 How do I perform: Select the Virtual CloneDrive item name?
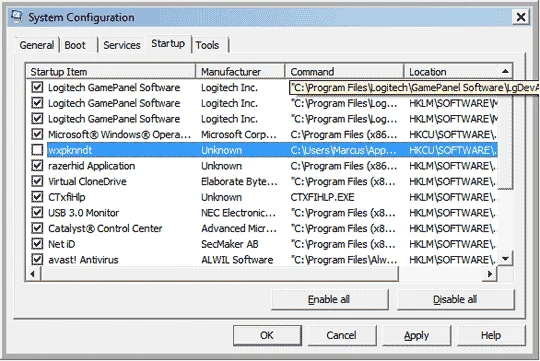click(x=87, y=182)
